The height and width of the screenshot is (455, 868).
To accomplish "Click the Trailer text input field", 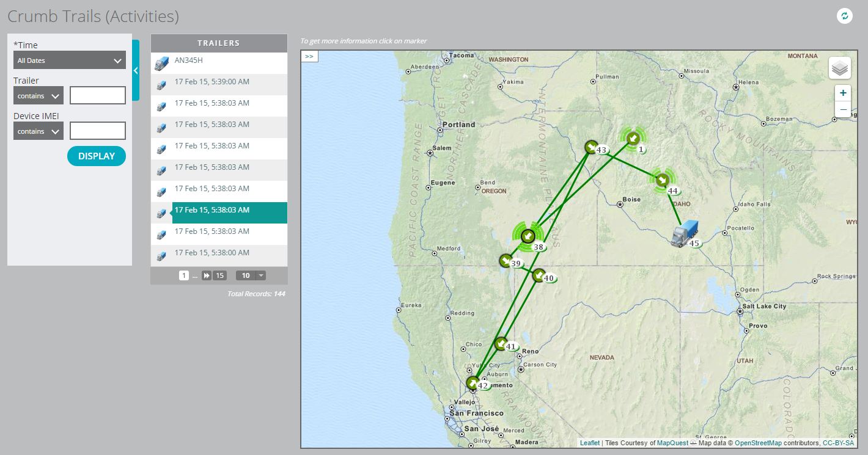I will click(98, 95).
